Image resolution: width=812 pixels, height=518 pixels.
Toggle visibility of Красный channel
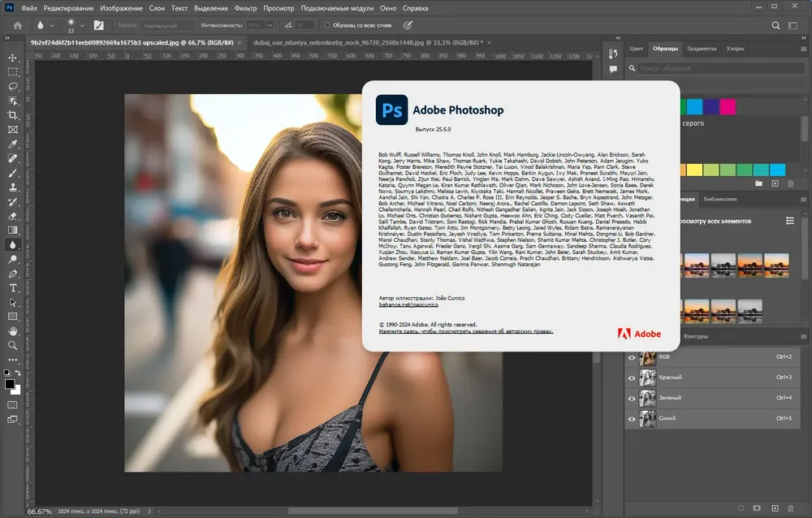(631, 378)
